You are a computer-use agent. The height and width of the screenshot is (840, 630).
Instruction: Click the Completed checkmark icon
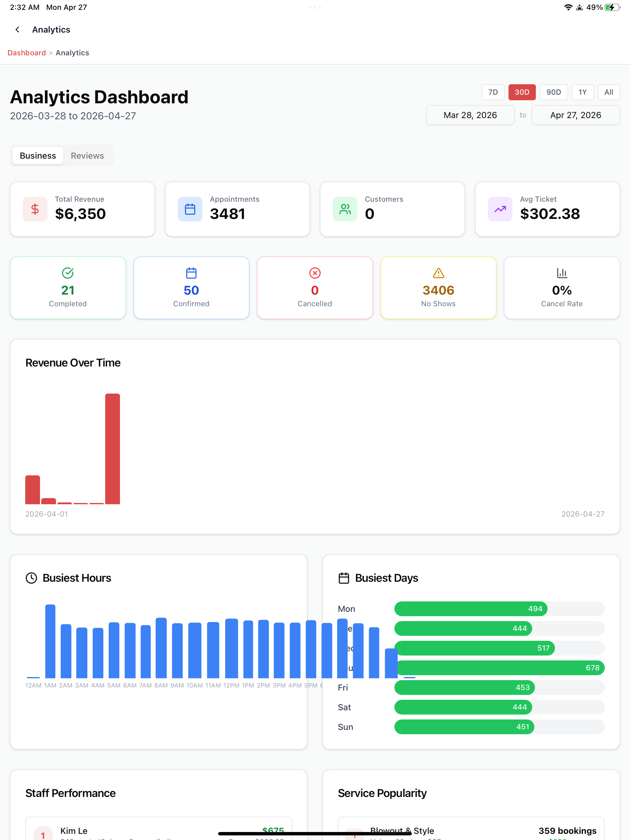pyautogui.click(x=68, y=273)
